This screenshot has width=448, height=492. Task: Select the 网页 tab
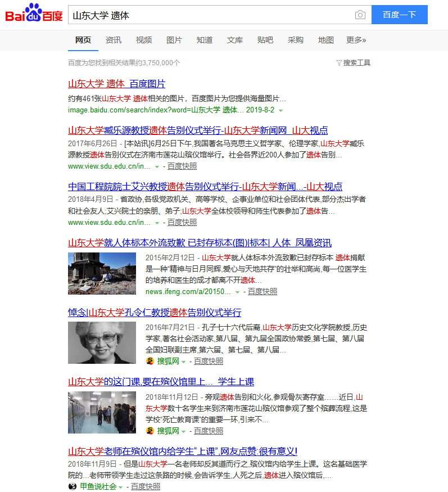click(83, 40)
